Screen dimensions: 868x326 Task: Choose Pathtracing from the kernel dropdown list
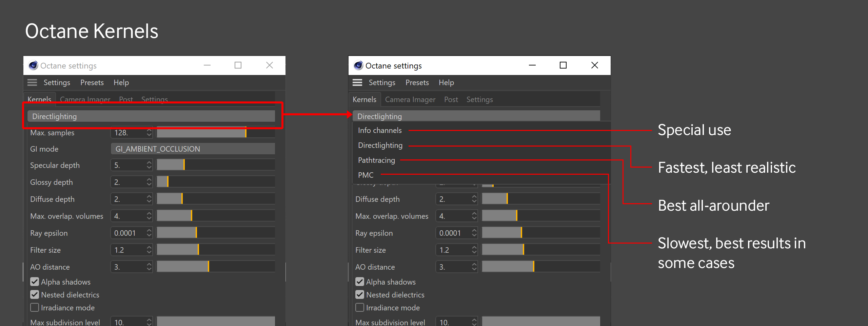tap(376, 160)
